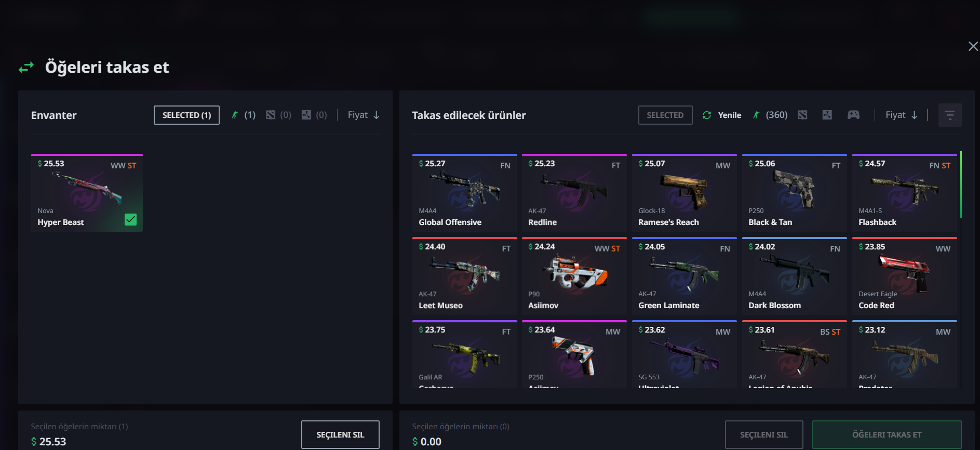The width and height of the screenshot is (980, 450).
Task: Toggle the SELECTED (1) inventory filter
Action: coord(186,115)
